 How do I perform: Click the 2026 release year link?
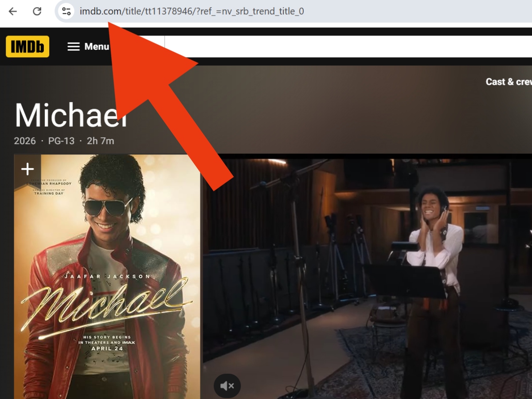pyautogui.click(x=25, y=141)
